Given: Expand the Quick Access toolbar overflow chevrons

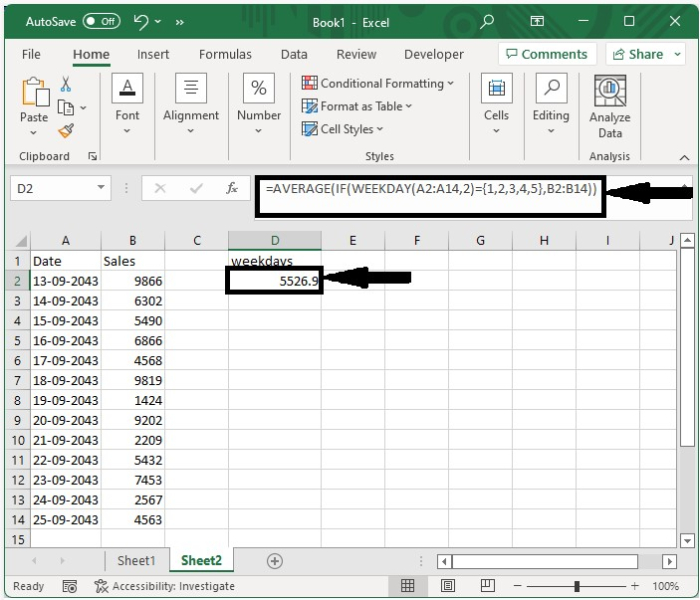Looking at the screenshot, I should [x=179, y=22].
